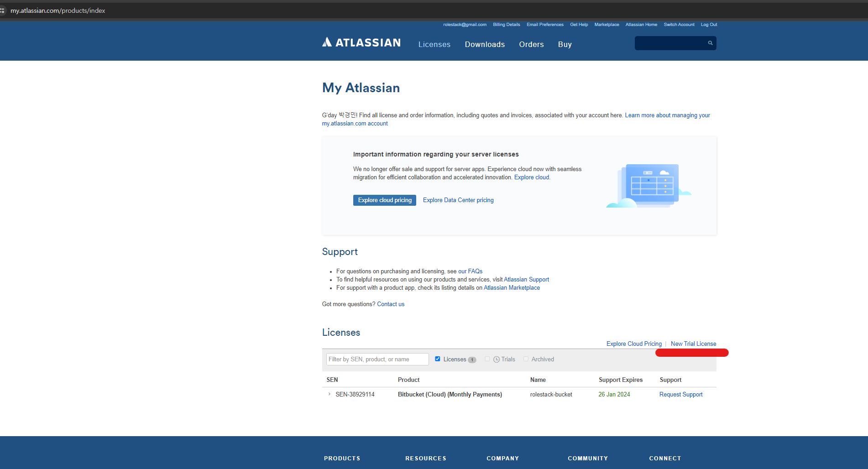Click the Atlassian logo
The image size is (868, 469).
pyautogui.click(x=361, y=42)
